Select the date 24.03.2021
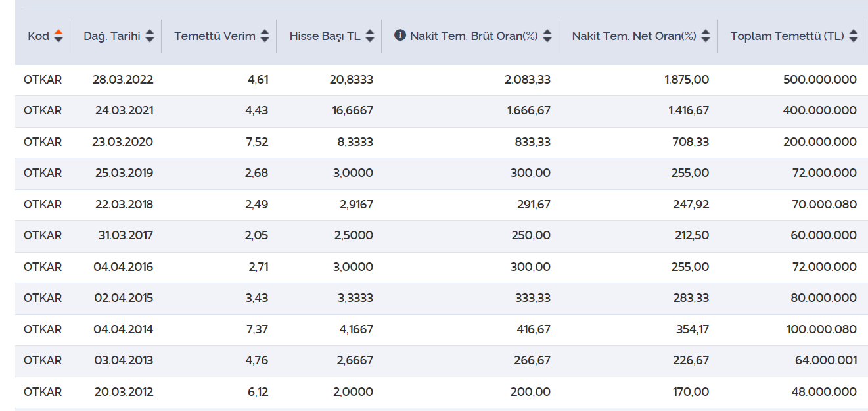The height and width of the screenshot is (411, 868). 124,110
